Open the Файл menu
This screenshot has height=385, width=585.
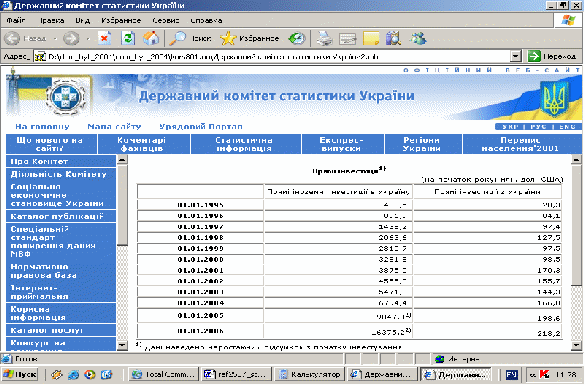[x=15, y=21]
